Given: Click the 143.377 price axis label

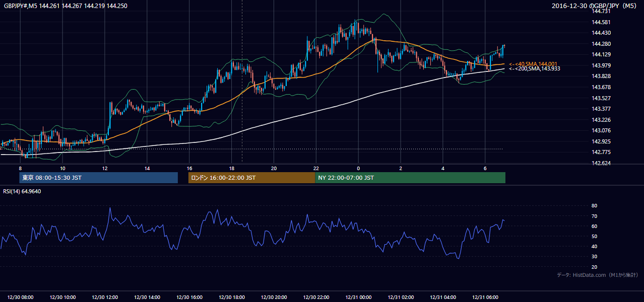Looking at the screenshot, I should coord(602,109).
